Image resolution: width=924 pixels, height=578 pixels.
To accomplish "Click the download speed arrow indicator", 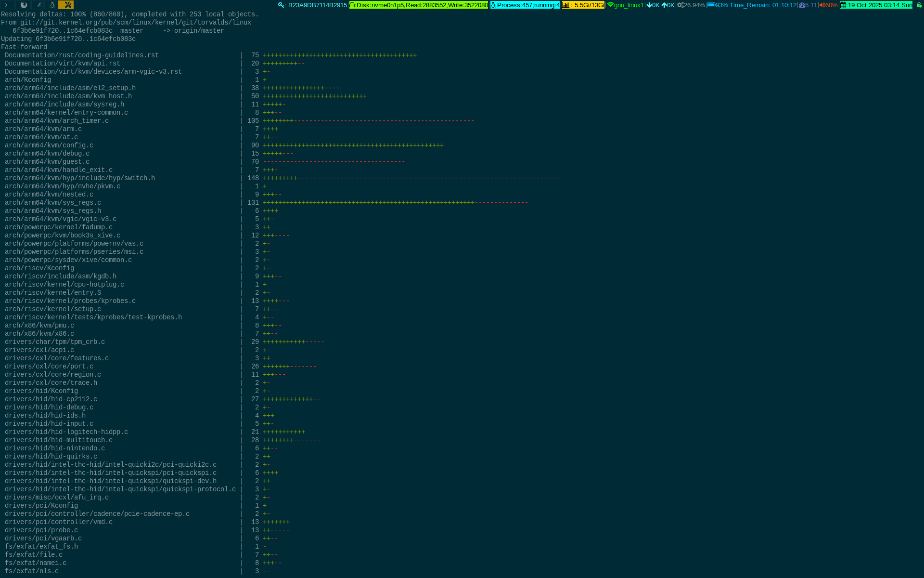I will [649, 5].
